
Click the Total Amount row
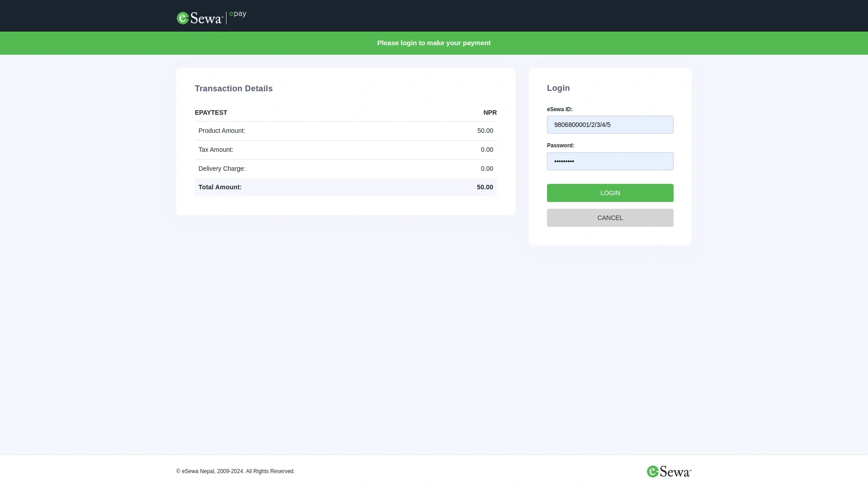(x=345, y=187)
